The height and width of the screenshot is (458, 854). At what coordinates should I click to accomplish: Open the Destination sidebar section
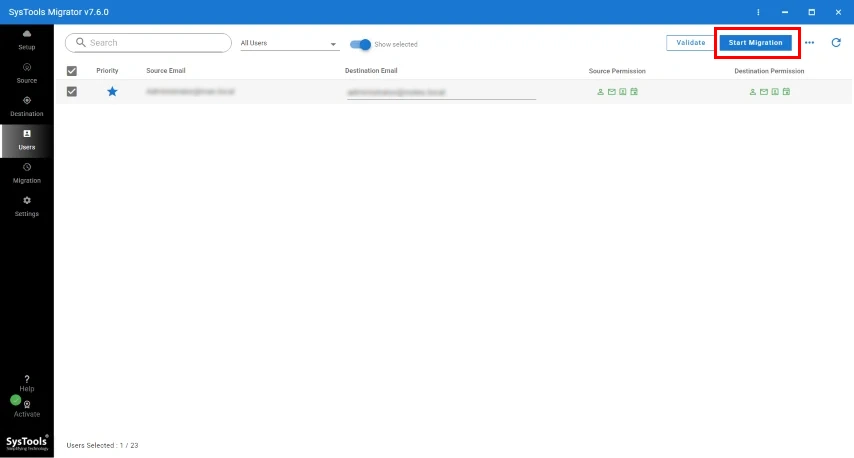[27, 107]
